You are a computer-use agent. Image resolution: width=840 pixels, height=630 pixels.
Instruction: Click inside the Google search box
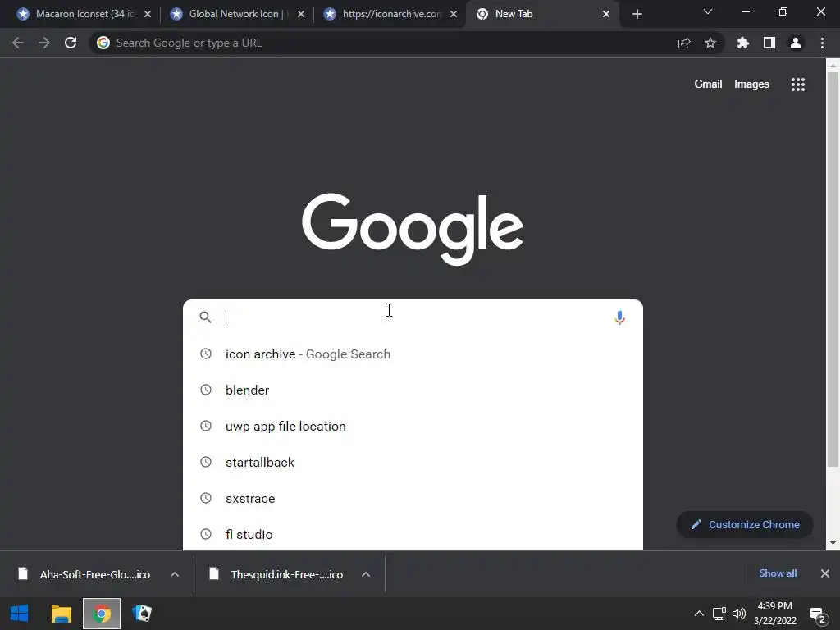pyautogui.click(x=413, y=317)
